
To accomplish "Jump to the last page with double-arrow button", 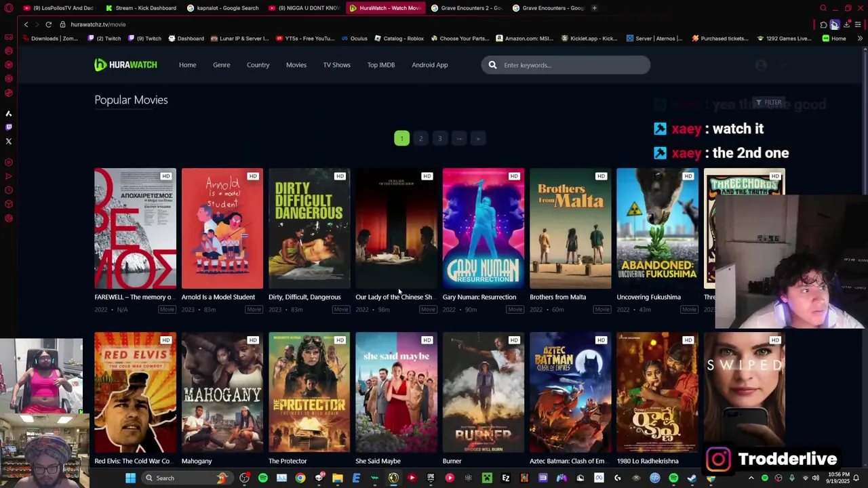I will 478,138.
